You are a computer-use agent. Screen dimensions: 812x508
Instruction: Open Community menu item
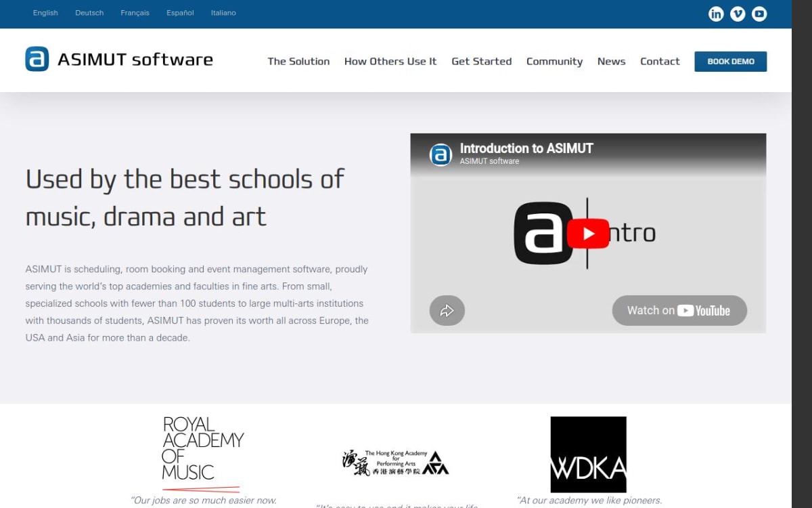(554, 61)
